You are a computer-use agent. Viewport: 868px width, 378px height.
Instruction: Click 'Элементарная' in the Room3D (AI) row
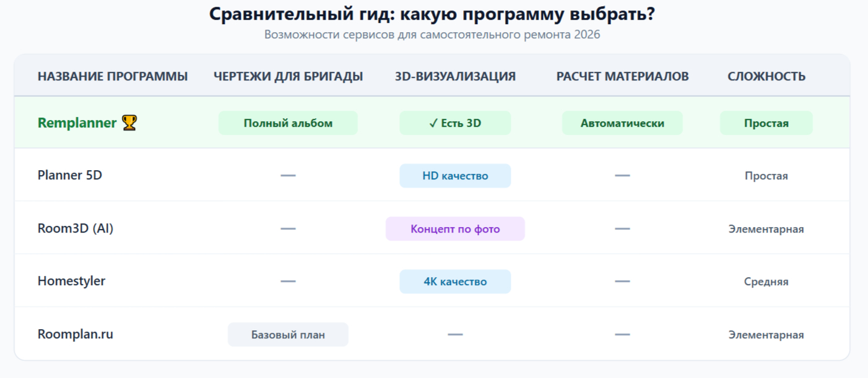(766, 229)
